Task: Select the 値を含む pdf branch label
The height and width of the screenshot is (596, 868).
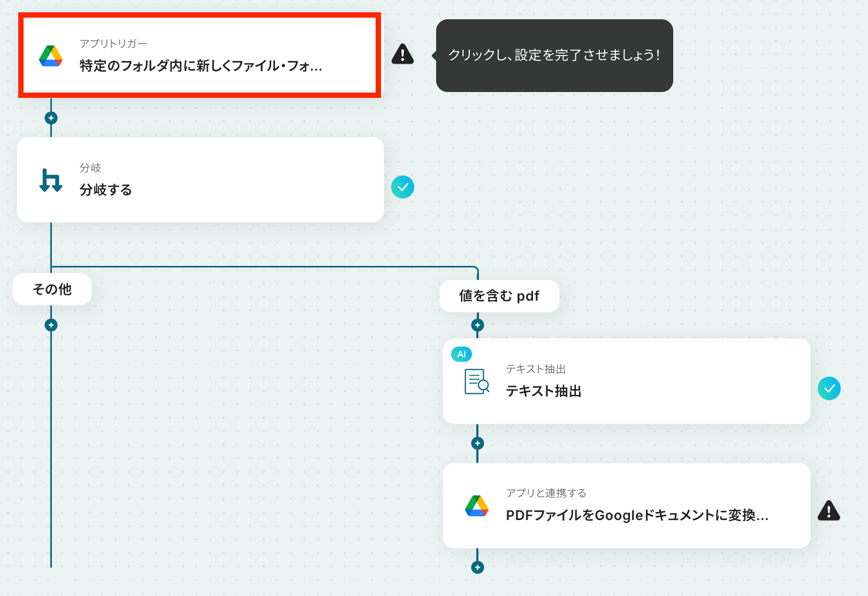Action: (499, 296)
